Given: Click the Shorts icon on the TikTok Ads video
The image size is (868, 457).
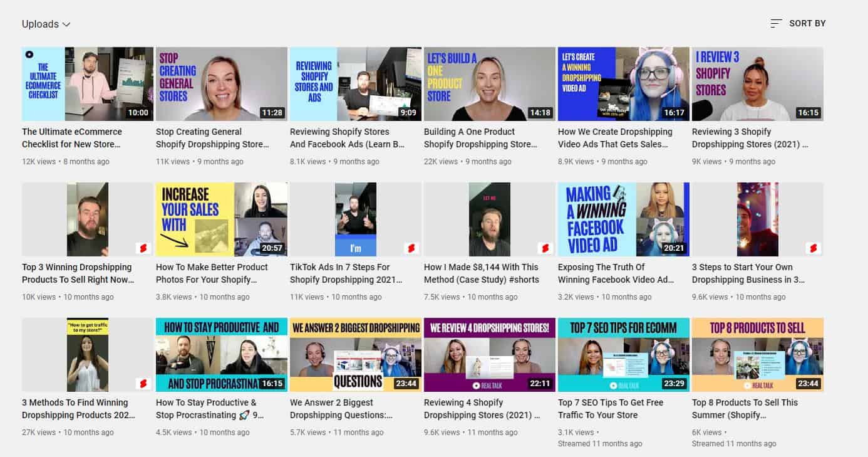Looking at the screenshot, I should [x=411, y=248].
